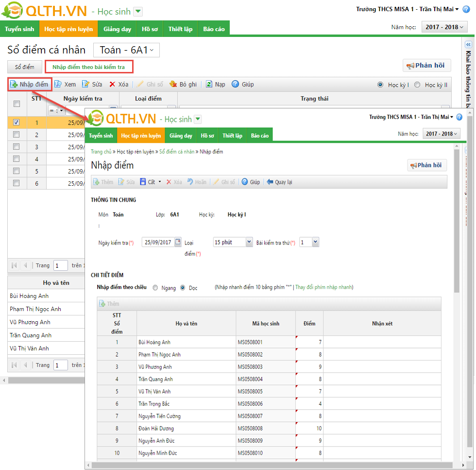The height and width of the screenshot is (470, 476).
Task: Click Ghi sổ in the Nhập điểm toolbar
Action: pos(224,182)
